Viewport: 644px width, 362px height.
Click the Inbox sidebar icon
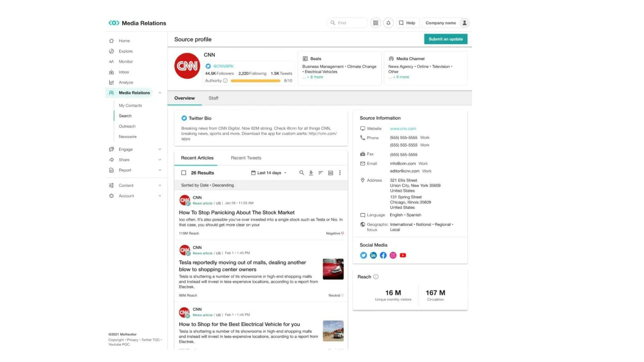(111, 72)
